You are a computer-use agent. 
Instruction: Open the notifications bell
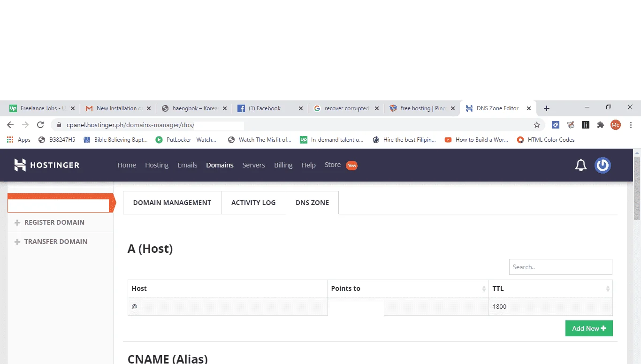[x=581, y=165]
